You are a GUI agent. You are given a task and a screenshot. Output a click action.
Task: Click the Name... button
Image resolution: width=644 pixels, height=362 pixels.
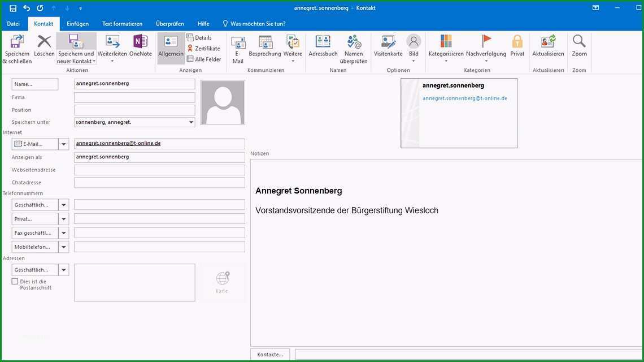point(35,84)
